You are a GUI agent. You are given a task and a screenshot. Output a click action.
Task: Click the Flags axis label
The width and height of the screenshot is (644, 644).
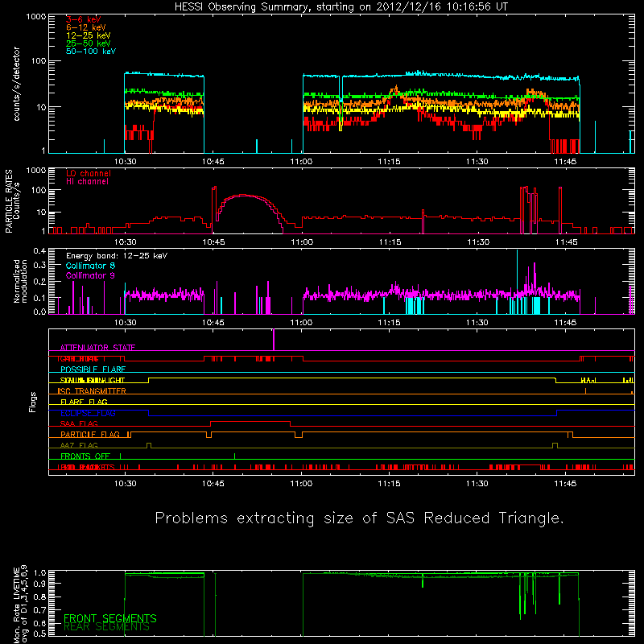(33, 402)
